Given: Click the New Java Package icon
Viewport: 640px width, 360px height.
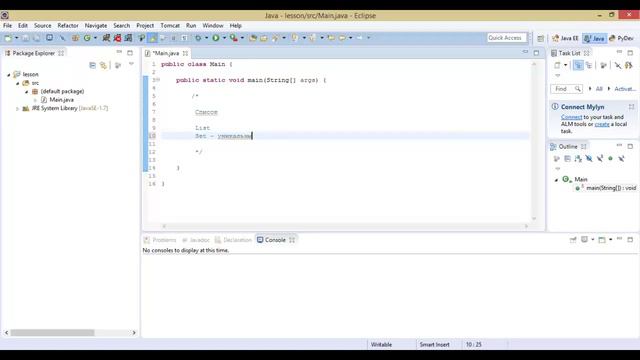Looking at the screenshot, I should [x=76, y=38].
